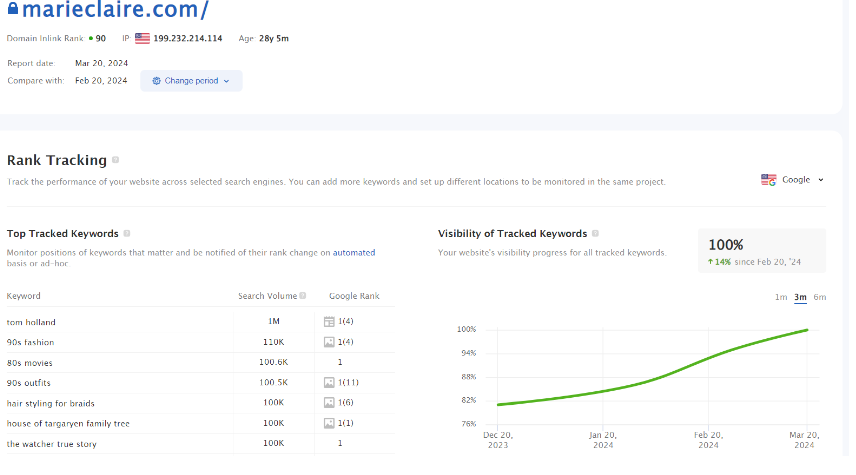Click the Feb 20, 2024 axis label
The image size is (856, 475).
tap(709, 440)
